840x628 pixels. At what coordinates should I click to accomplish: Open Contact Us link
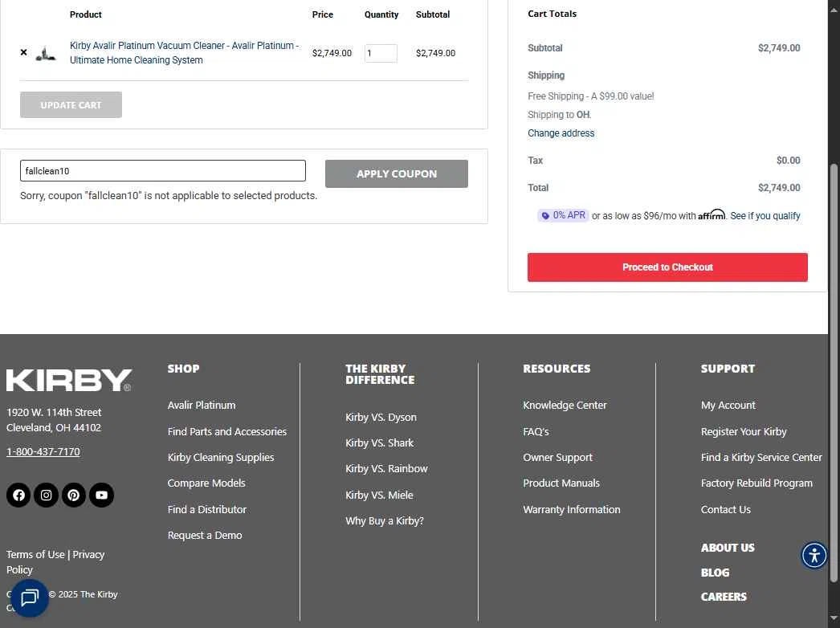(726, 509)
